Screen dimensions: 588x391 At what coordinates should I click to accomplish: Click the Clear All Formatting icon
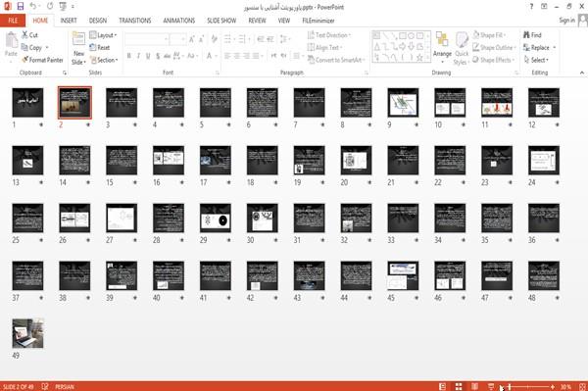[x=214, y=38]
